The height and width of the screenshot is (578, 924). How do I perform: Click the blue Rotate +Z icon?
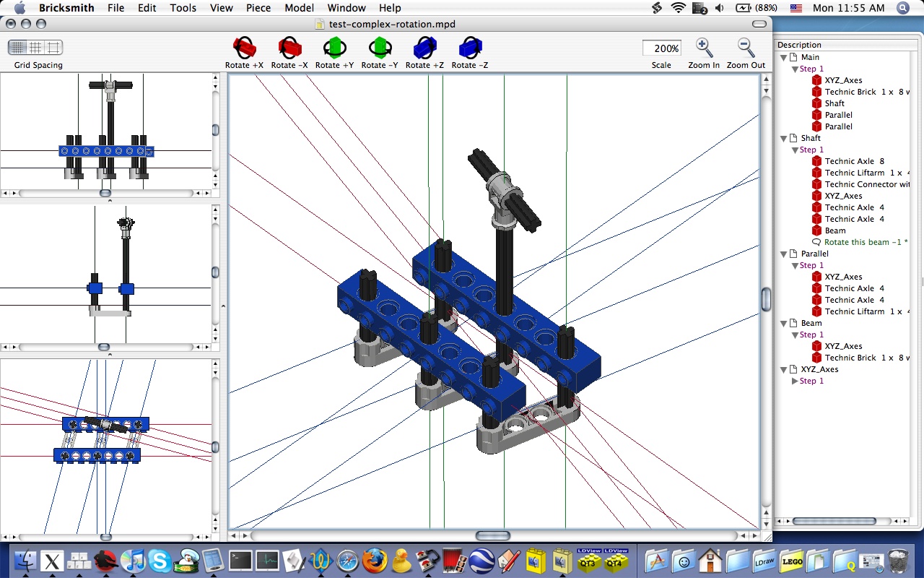click(x=424, y=48)
